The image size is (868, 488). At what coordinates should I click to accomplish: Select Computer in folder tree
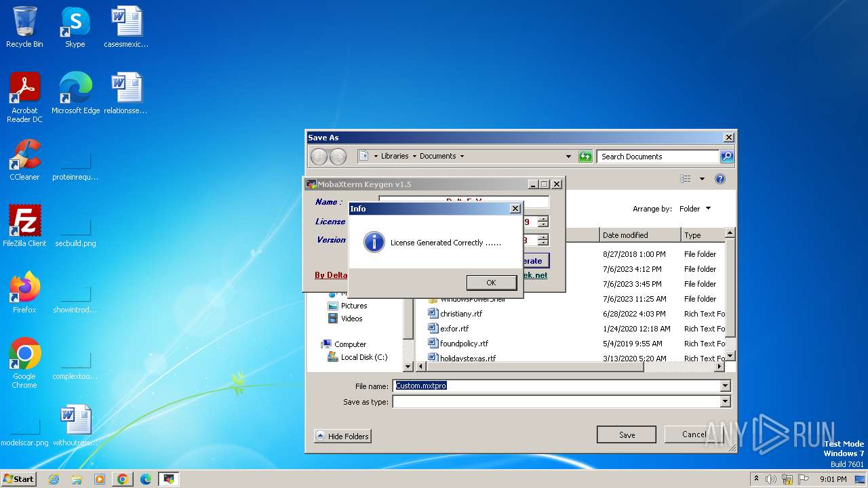click(x=344, y=344)
